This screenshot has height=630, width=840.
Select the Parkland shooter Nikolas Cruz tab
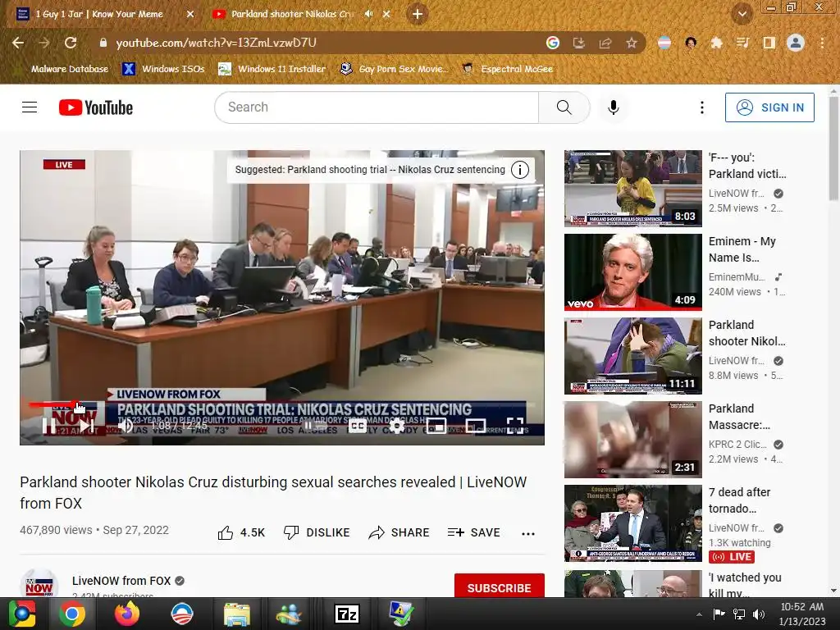point(292,14)
